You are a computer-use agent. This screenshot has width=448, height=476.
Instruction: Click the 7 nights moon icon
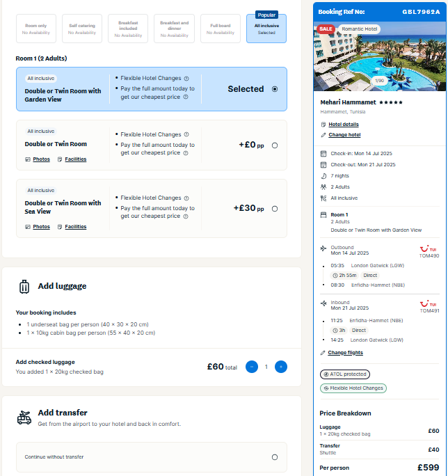coord(323,176)
